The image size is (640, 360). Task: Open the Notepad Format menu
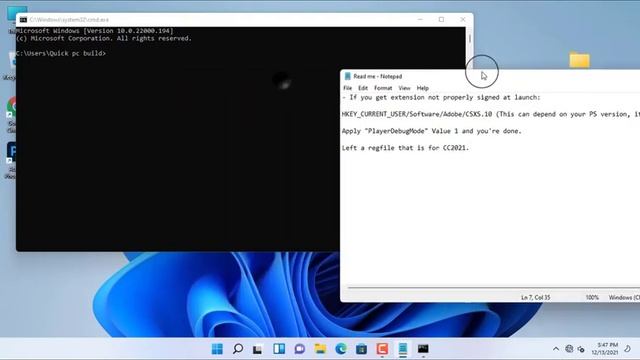point(383,88)
